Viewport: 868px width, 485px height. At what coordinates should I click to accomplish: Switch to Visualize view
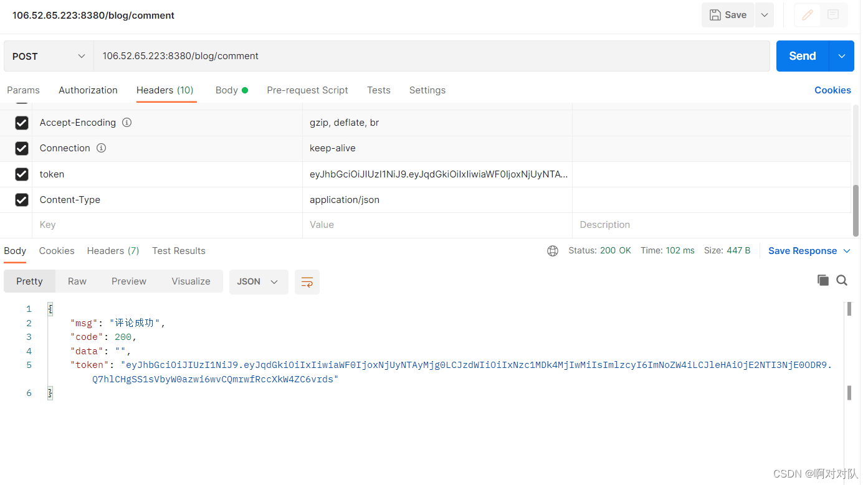coord(191,281)
